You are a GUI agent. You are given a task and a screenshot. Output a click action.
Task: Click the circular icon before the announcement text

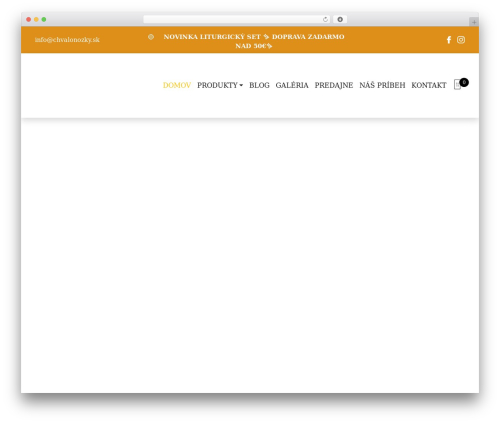tap(151, 37)
